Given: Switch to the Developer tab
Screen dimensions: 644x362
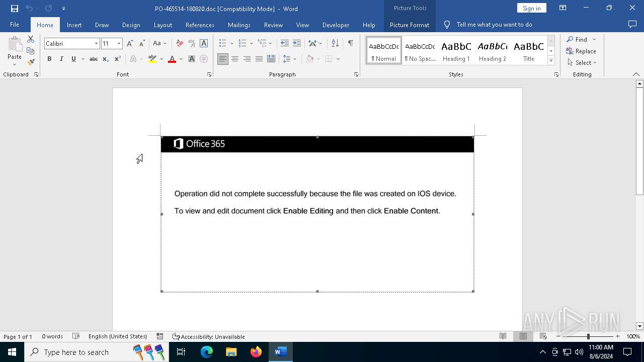Looking at the screenshot, I should coord(336,25).
